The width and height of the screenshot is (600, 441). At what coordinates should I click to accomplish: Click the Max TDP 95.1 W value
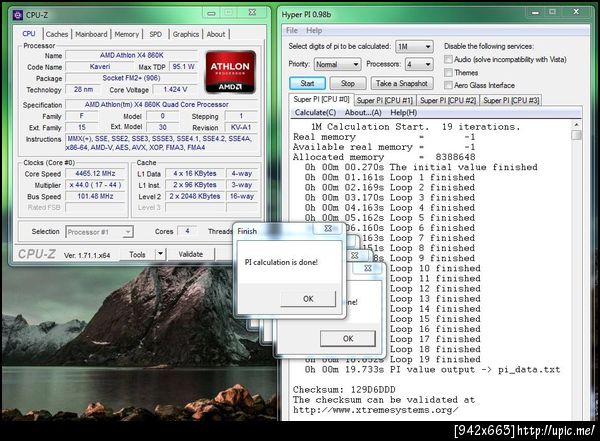point(184,67)
